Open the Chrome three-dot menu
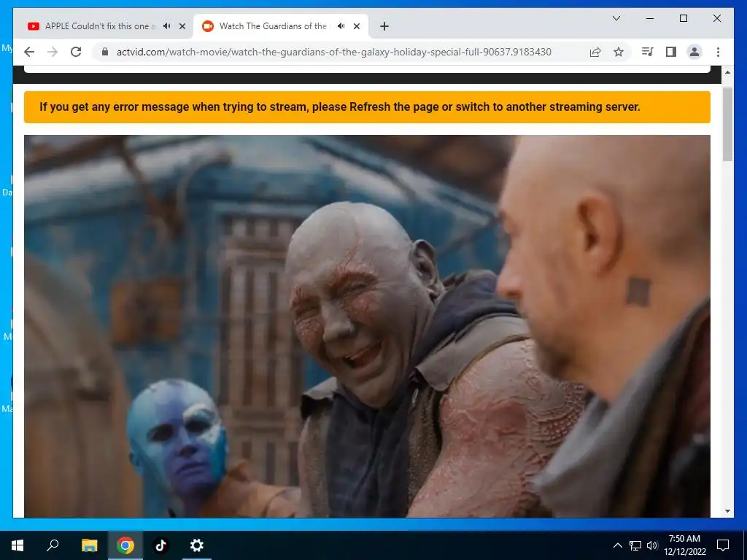The width and height of the screenshot is (747, 560). pyautogui.click(x=718, y=52)
